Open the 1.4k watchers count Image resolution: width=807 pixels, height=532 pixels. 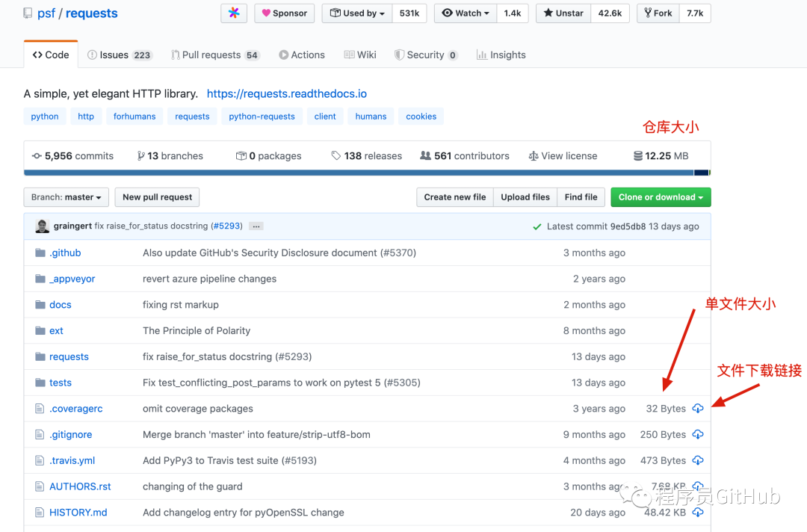512,13
